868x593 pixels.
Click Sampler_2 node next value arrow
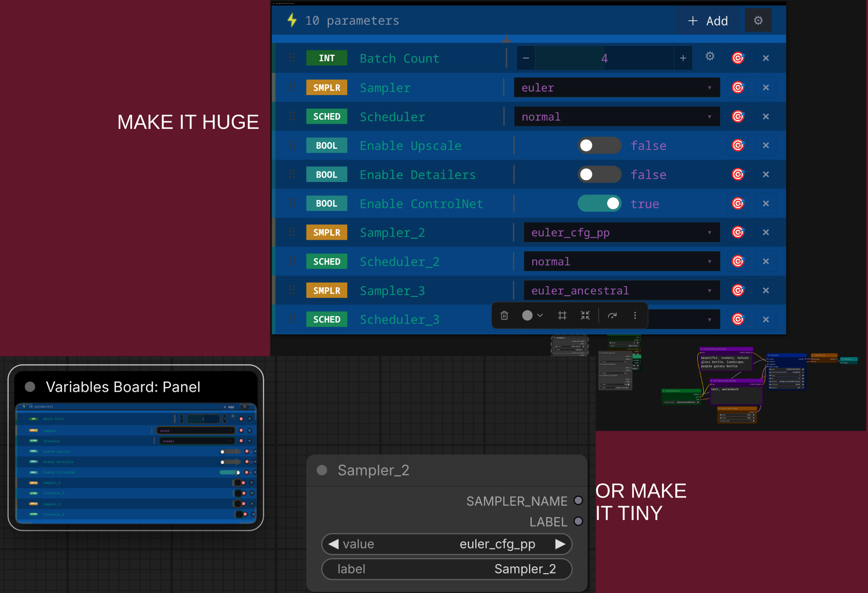pyautogui.click(x=560, y=544)
